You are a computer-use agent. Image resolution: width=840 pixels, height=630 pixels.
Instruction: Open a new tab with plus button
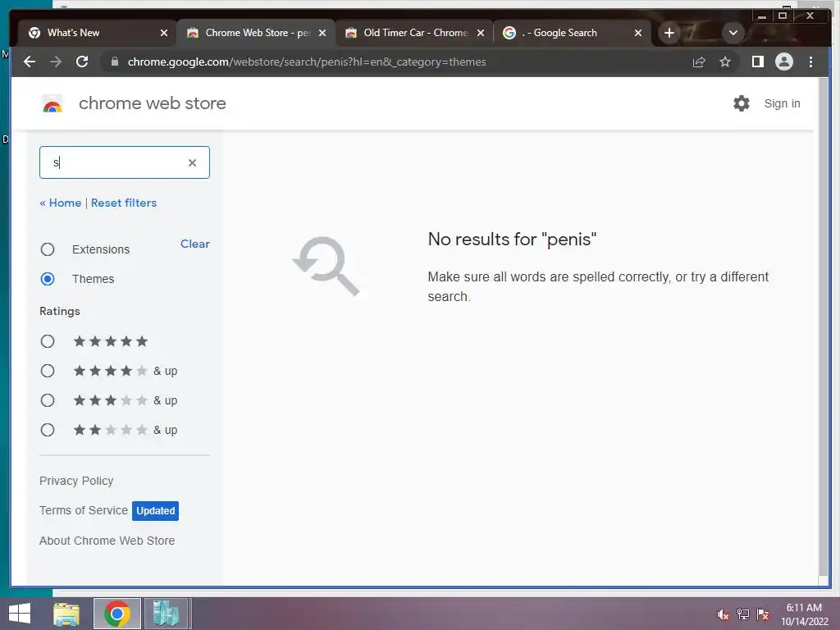669,33
